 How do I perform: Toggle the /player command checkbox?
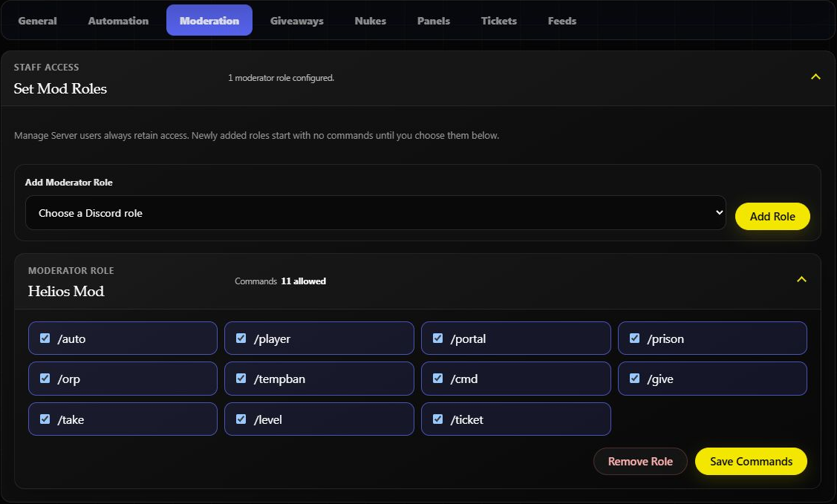point(241,338)
